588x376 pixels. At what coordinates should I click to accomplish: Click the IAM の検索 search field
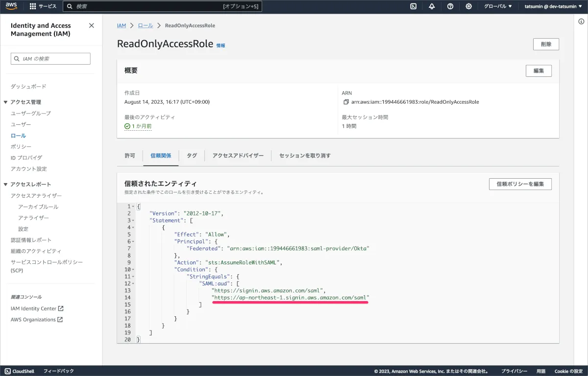51,59
